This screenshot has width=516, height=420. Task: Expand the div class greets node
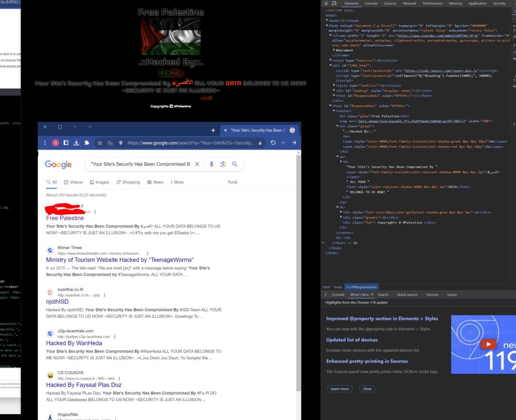pyautogui.click(x=341, y=218)
